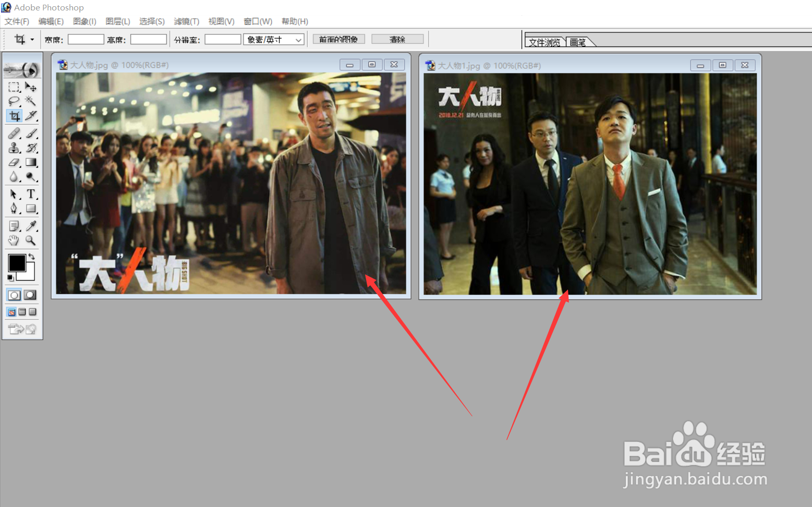Select the Eraser tool
The image size is (812, 507).
(14, 162)
